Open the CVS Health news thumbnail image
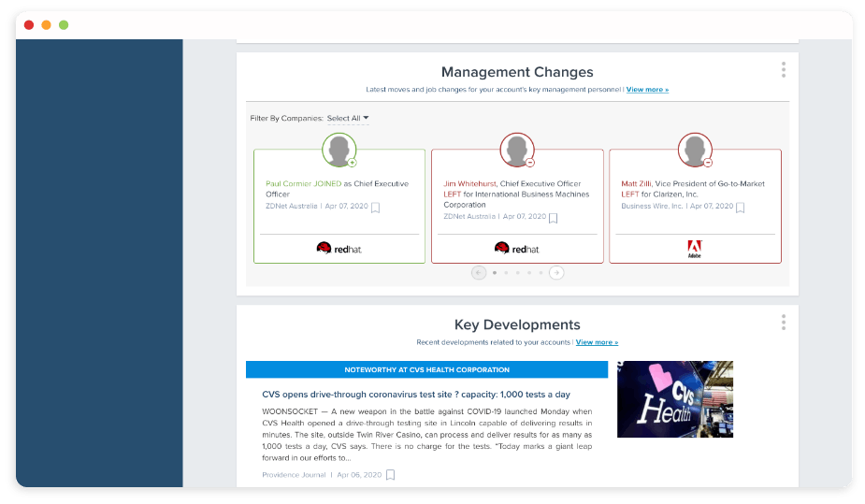 point(675,399)
